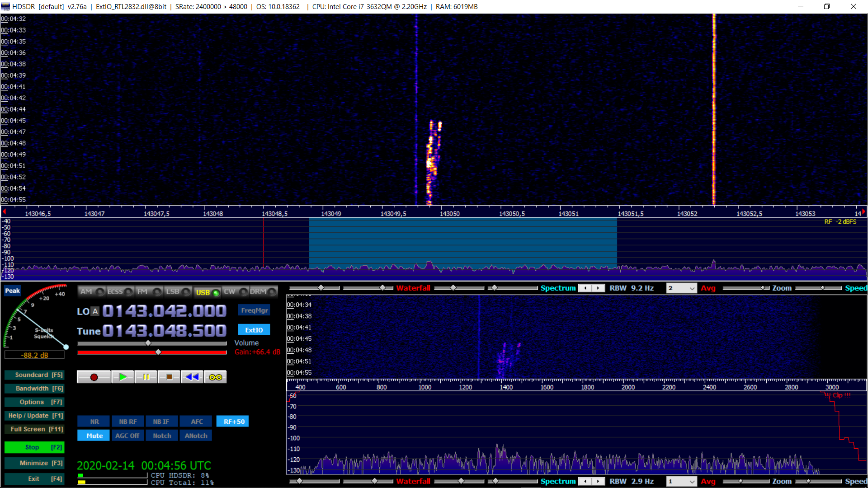The image size is (868, 488).
Task: Open Soundcard settings [F5]
Action: (34, 375)
